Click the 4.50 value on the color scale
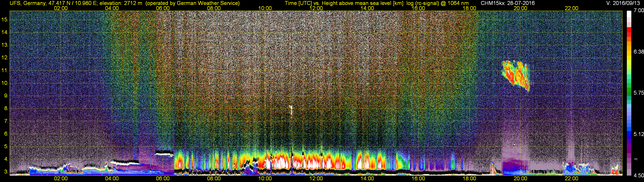Image resolution: width=644 pixels, height=182 pixels. [x=639, y=176]
